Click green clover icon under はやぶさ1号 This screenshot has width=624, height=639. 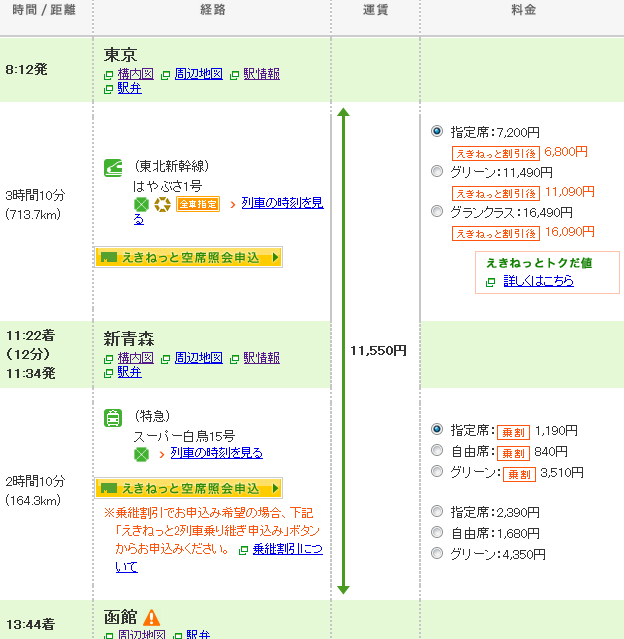[141, 204]
